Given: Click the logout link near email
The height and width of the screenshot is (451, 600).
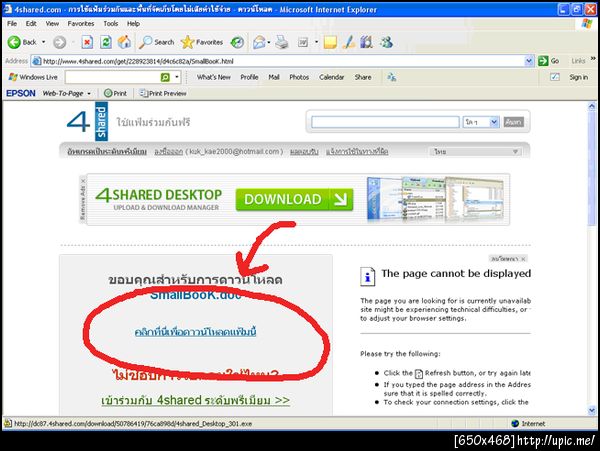Looking at the screenshot, I should 168,151.
